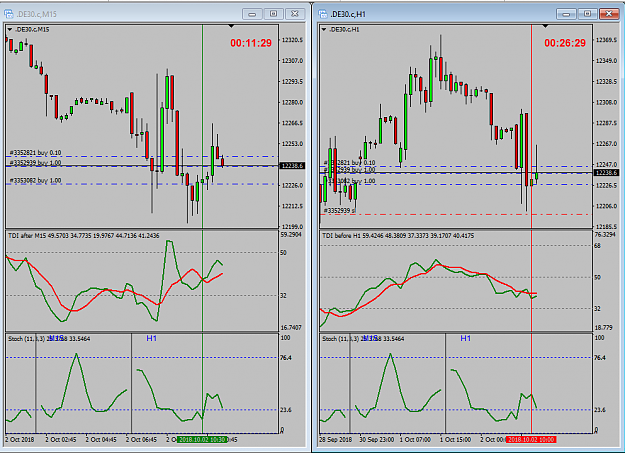Click price level 12266.5 on M15 scale
625x453 pixels.
[x=292, y=123]
